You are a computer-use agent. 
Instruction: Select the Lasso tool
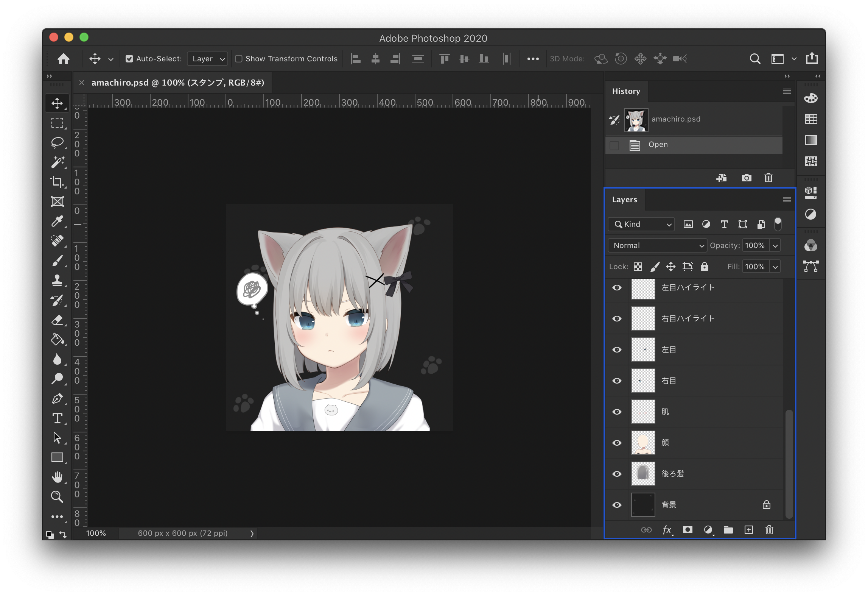[x=57, y=142]
